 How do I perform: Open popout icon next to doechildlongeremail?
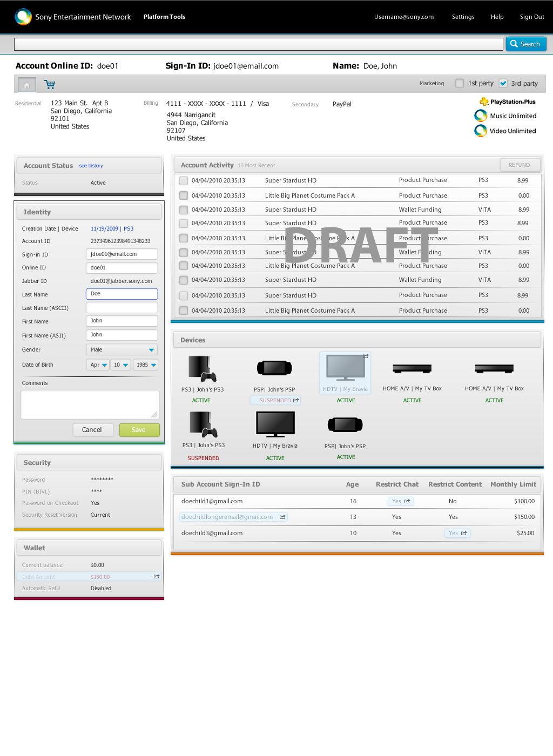tap(282, 517)
